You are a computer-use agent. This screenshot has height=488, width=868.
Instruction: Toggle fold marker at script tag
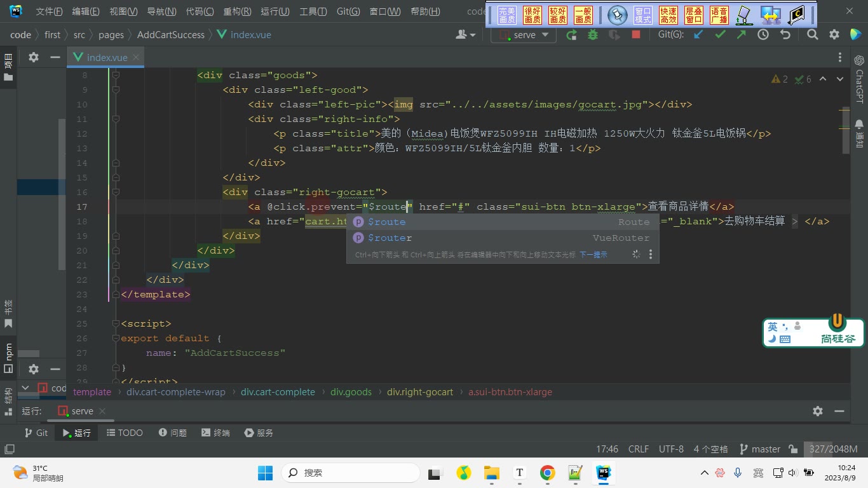[116, 323]
